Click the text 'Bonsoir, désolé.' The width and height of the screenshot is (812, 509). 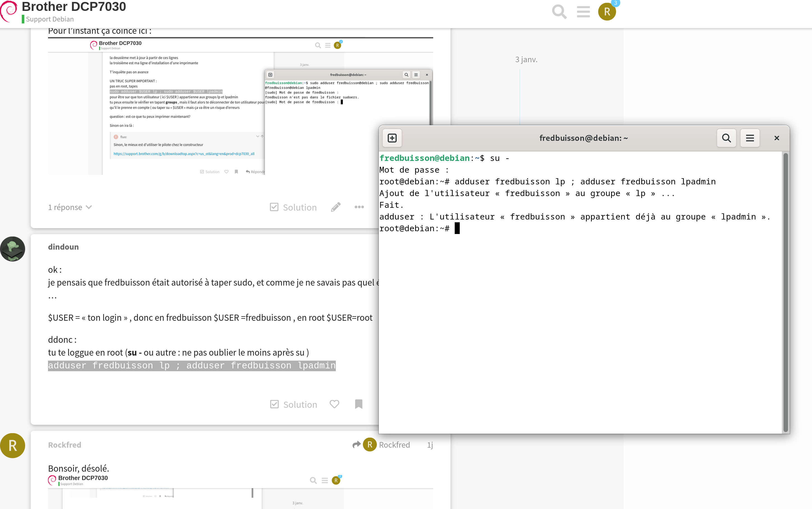tap(78, 468)
